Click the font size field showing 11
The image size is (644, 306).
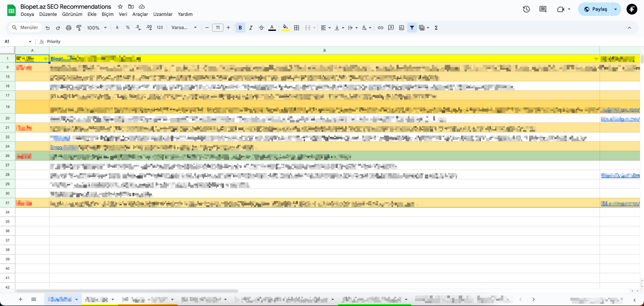click(218, 28)
